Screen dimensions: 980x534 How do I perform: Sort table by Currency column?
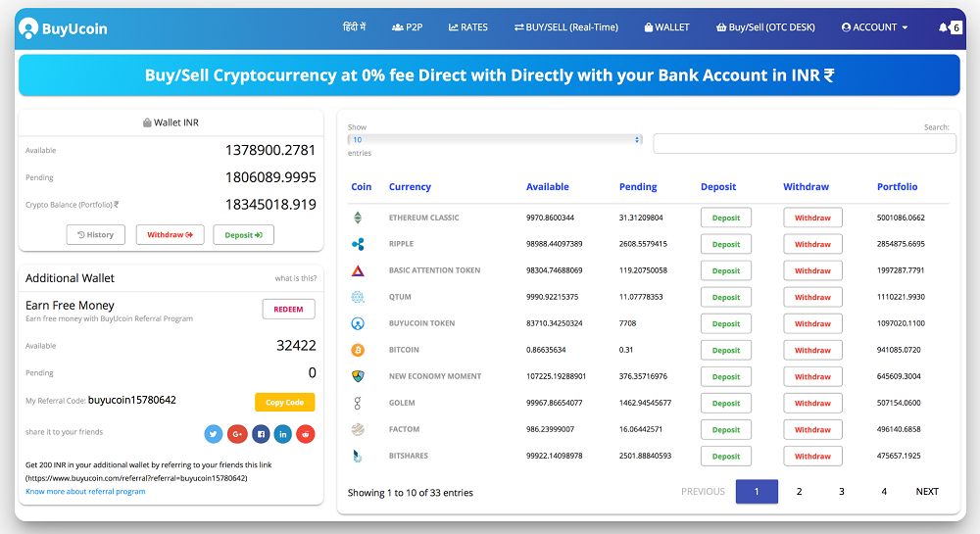click(410, 187)
